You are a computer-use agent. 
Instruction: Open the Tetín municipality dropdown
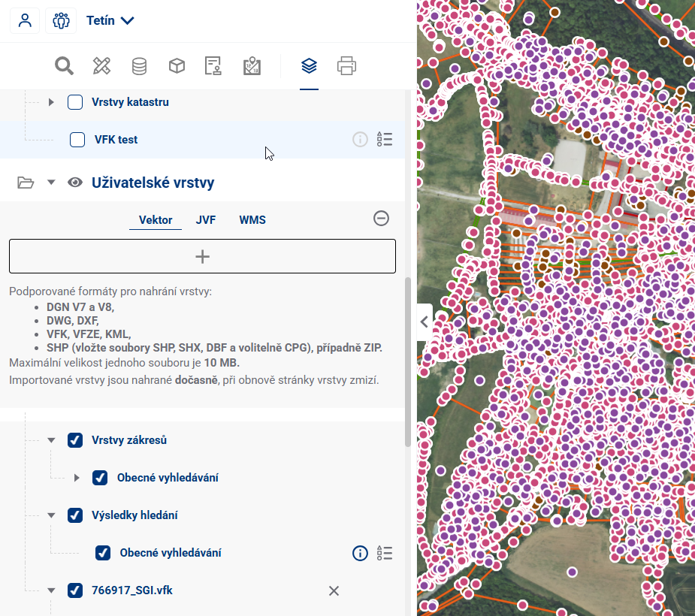point(110,20)
